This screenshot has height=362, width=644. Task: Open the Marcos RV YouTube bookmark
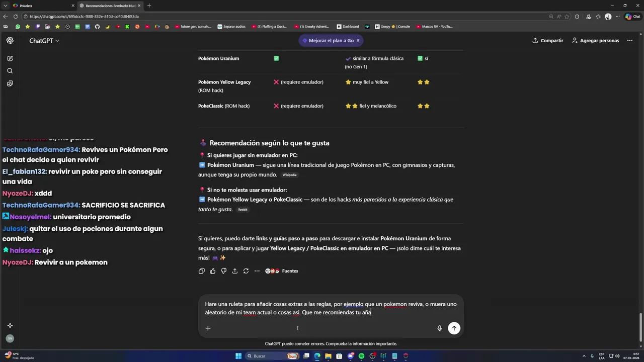pos(434,27)
